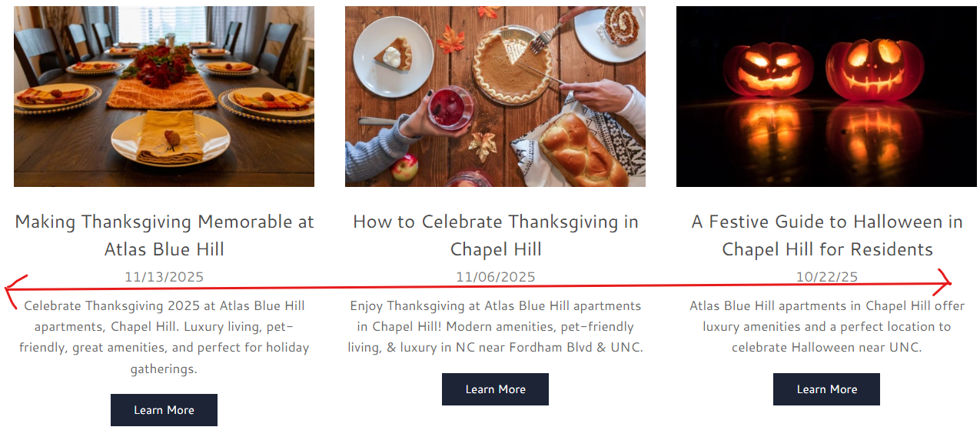Open the glowing jack-o'-lanterns photo
The height and width of the screenshot is (437, 980).
(826, 96)
